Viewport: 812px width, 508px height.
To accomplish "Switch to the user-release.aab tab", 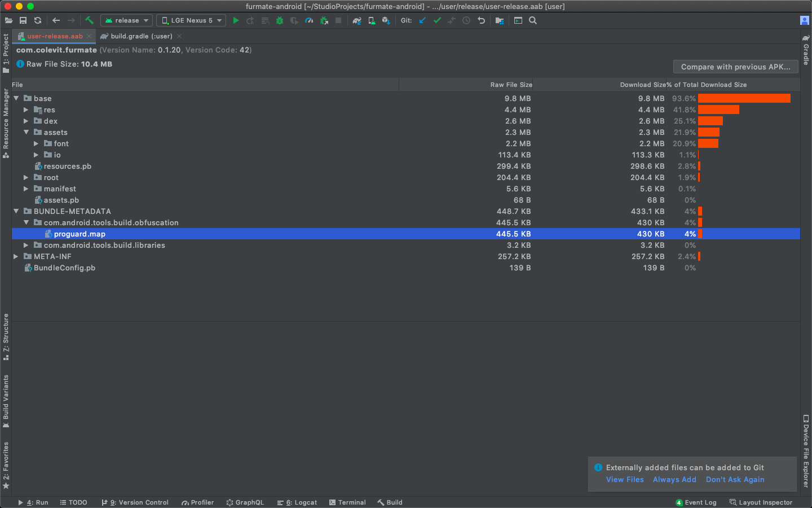I will 55,36.
